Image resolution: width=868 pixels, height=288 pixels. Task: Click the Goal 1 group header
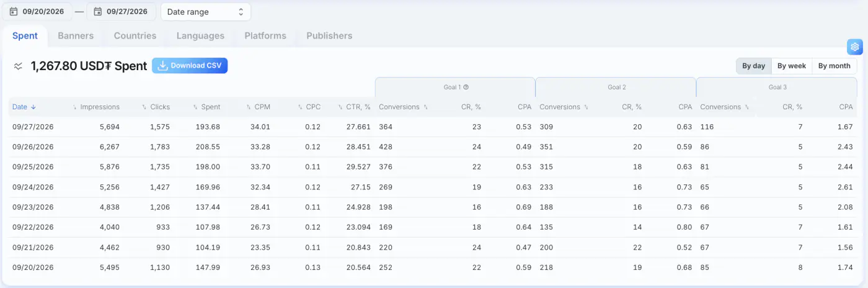click(455, 88)
